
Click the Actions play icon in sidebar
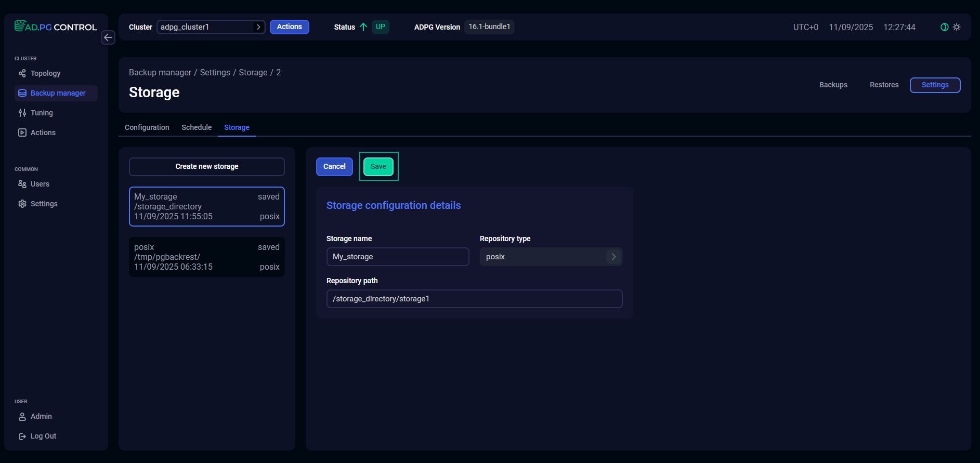pos(22,133)
